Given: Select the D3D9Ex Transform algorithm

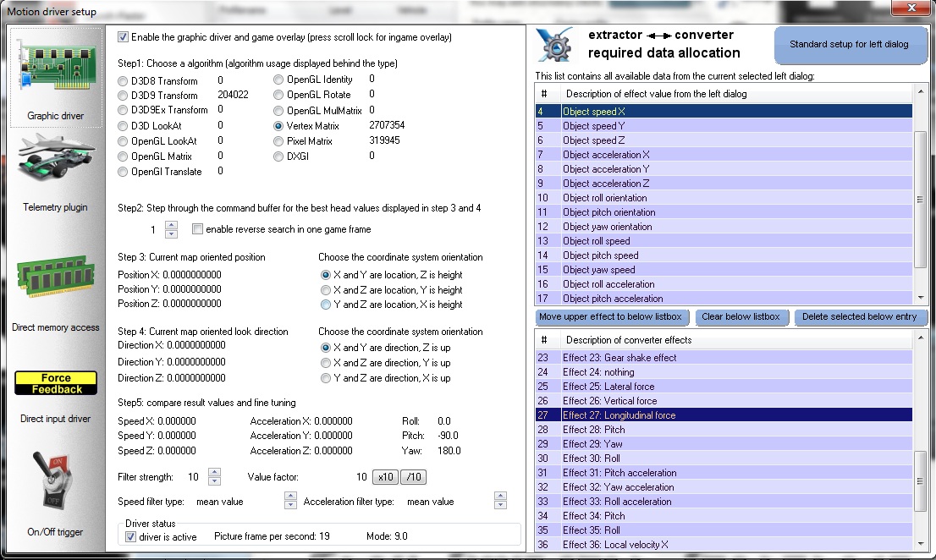Looking at the screenshot, I should click(x=123, y=110).
